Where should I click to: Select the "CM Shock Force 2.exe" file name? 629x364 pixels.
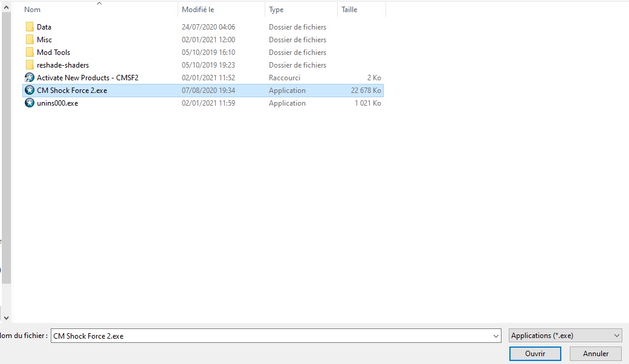click(x=73, y=90)
